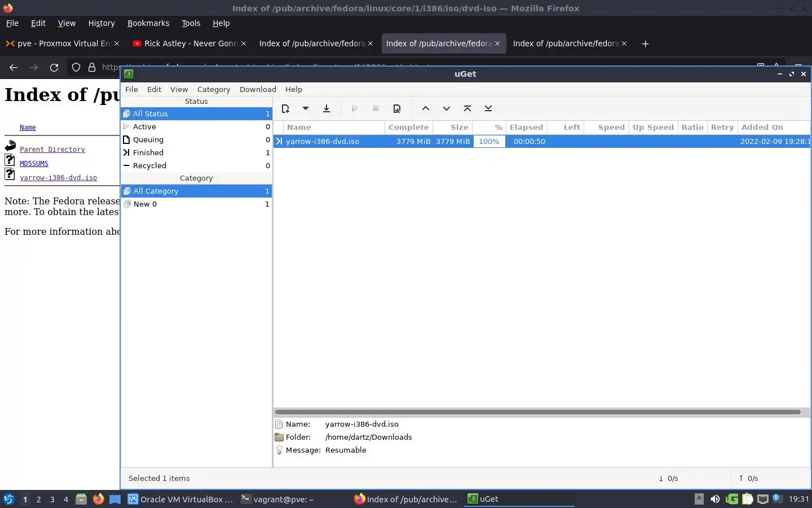This screenshot has height=508, width=812.
Task: Click yarrow-i386-dvd.iso link in Firefox page
Action: 58,178
